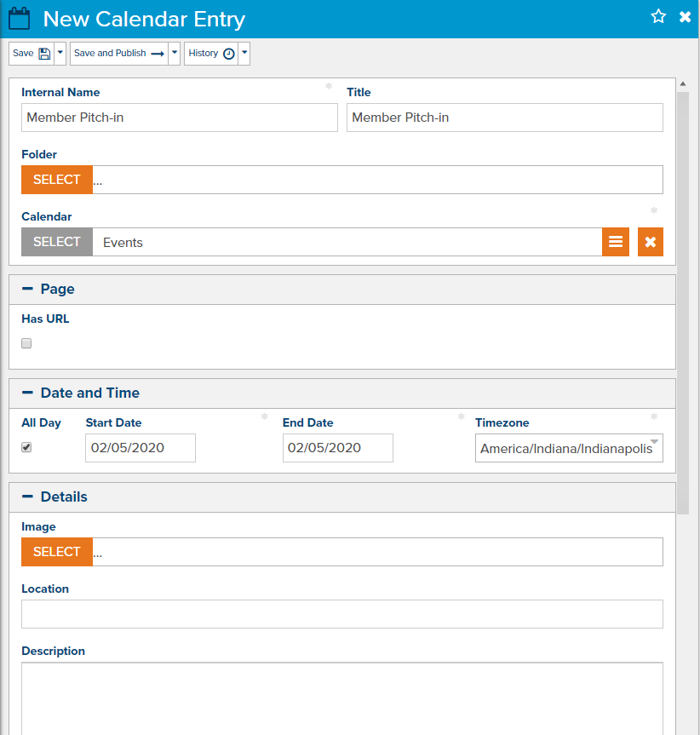Viewport: 700px width, 735px height.
Task: Remove the Events calendar with X icon
Action: pyautogui.click(x=651, y=242)
